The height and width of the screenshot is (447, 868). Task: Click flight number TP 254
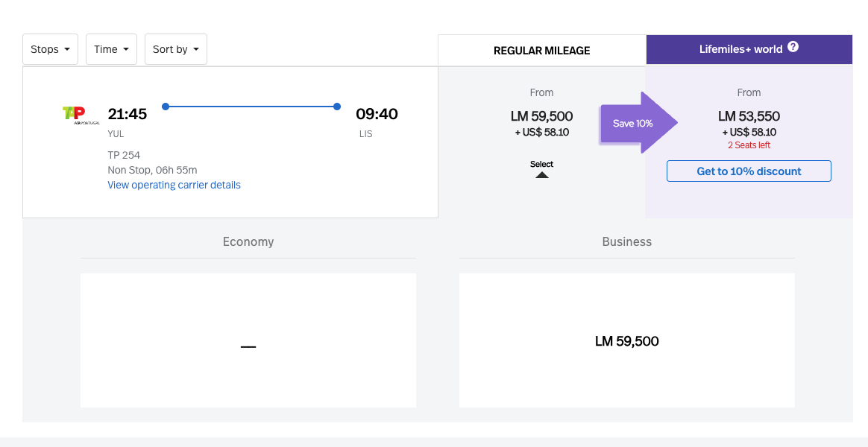point(124,155)
